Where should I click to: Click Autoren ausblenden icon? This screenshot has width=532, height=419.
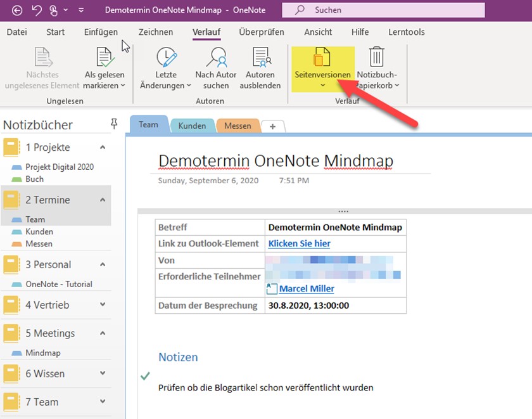[x=261, y=56]
